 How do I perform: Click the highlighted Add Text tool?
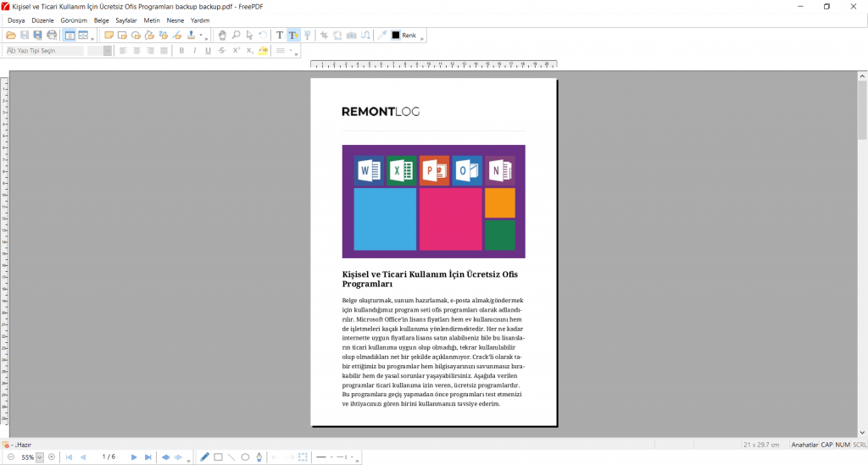click(293, 36)
